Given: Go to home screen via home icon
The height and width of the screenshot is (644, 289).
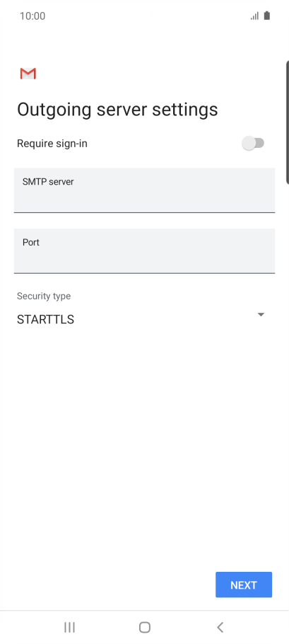Looking at the screenshot, I should pos(144,627).
